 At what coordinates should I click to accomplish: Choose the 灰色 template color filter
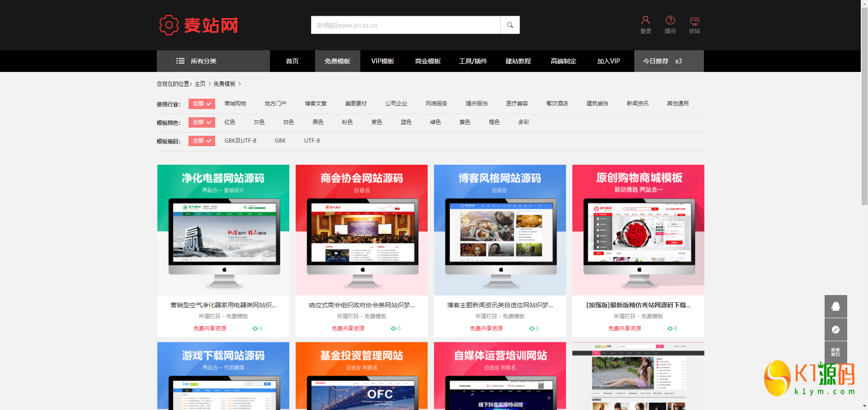click(259, 122)
